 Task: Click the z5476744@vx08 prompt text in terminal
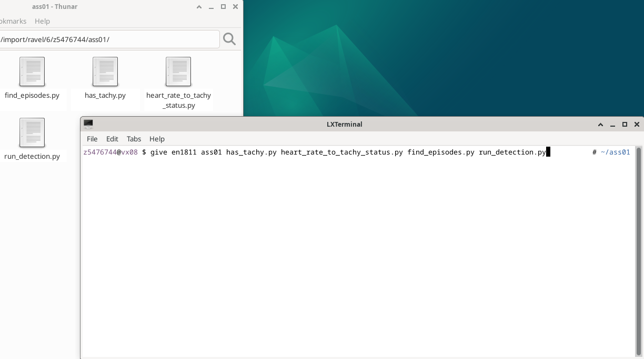(110, 152)
